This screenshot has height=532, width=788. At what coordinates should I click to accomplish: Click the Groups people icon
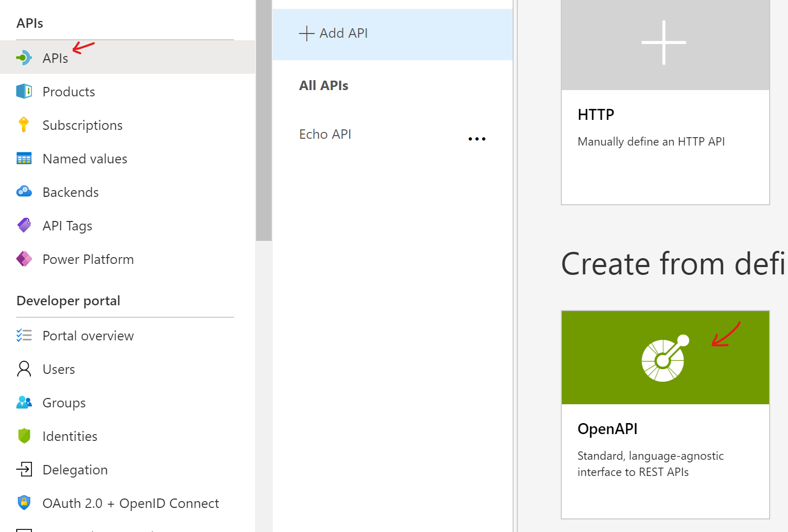[24, 402]
